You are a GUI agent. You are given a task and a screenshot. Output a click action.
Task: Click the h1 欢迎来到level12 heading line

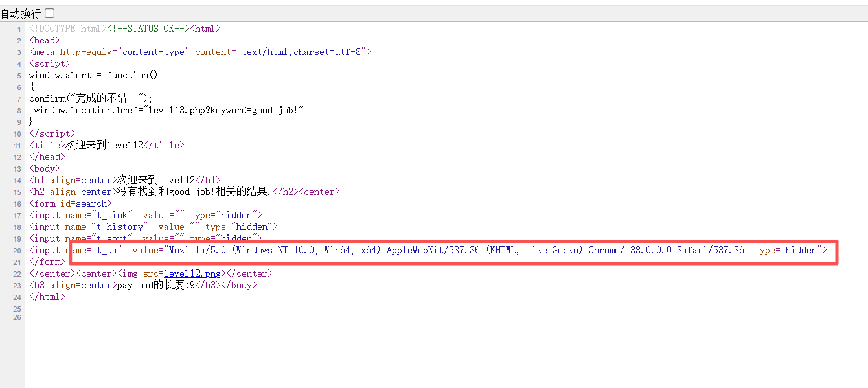tap(125, 180)
